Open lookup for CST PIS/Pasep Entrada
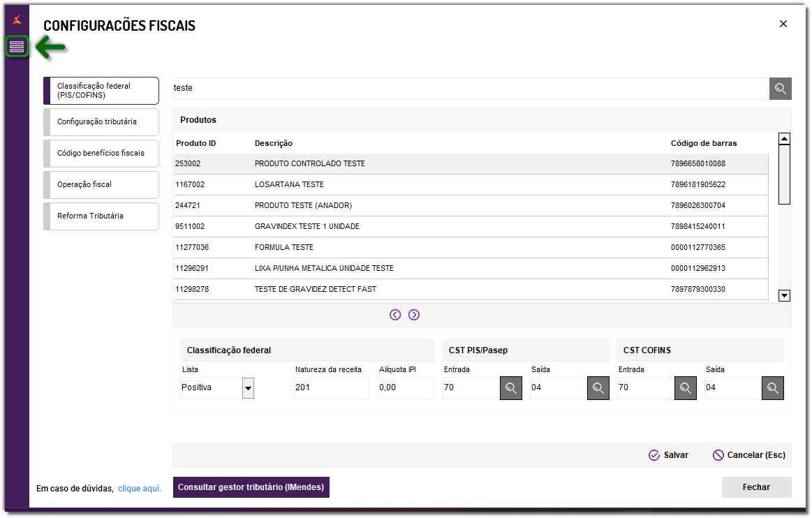The image size is (812, 518). (x=510, y=388)
